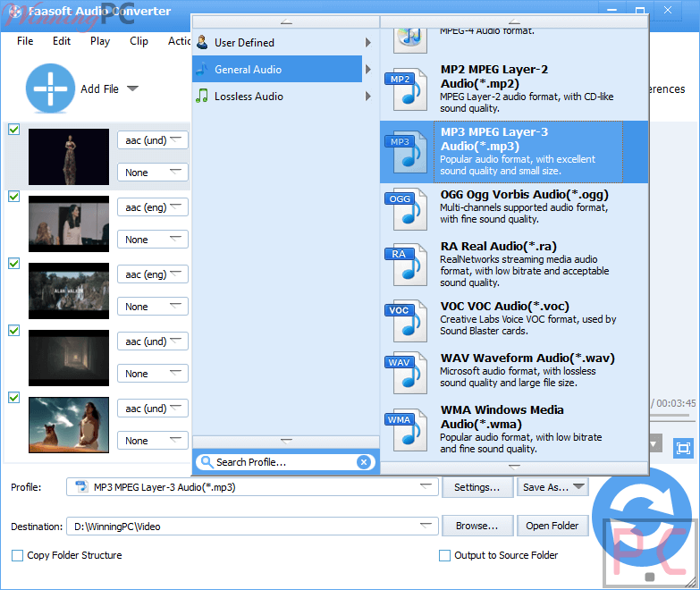Screen dimensions: 700x590
Task: Click the Browse... button
Action: [477, 526]
